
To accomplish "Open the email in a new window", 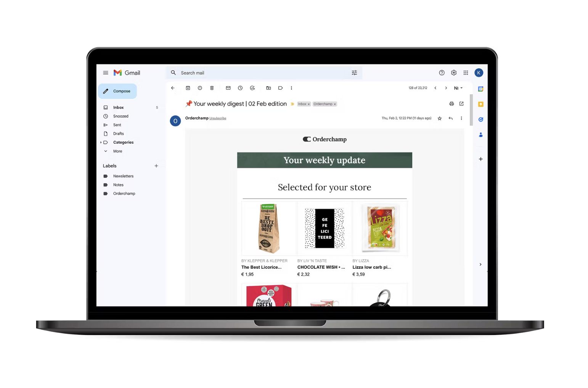I will tap(461, 104).
